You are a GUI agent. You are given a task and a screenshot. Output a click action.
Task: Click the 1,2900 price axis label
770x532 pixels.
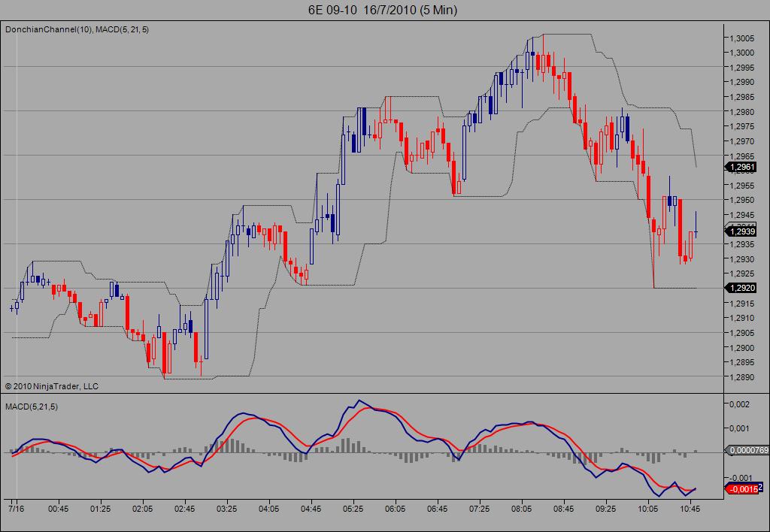[x=741, y=348]
